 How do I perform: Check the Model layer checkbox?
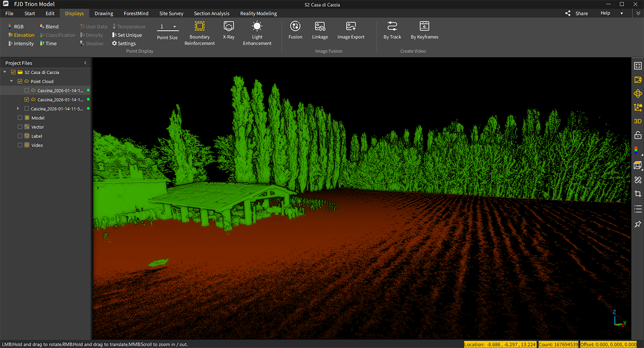click(x=20, y=118)
